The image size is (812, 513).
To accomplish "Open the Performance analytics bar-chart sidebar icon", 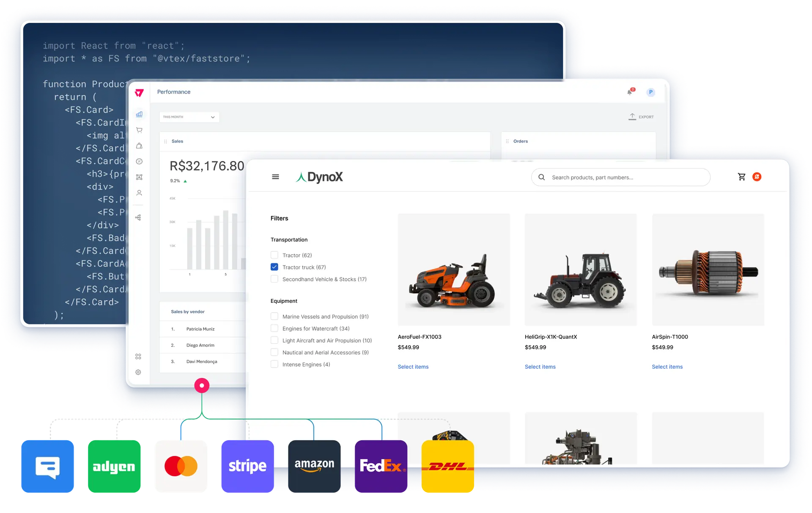I will tap(138, 114).
